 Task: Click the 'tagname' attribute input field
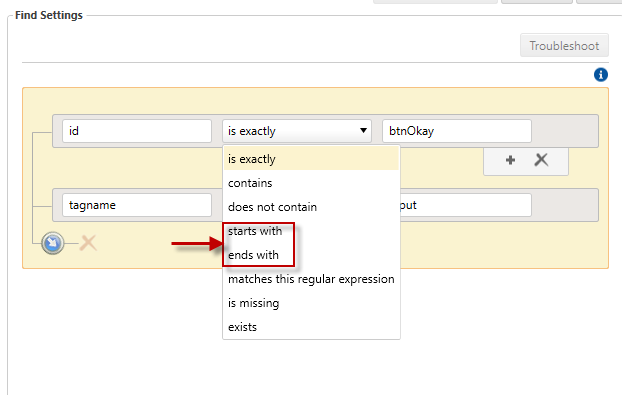137,205
